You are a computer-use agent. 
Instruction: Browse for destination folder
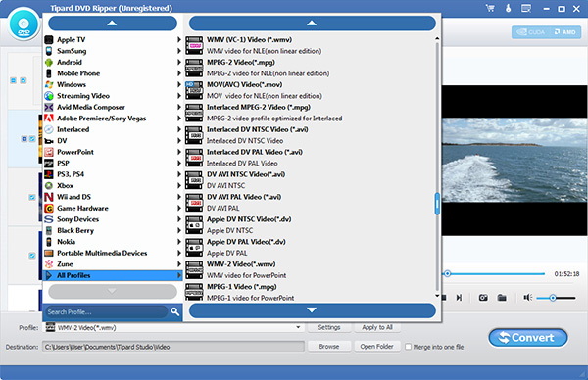329,347
